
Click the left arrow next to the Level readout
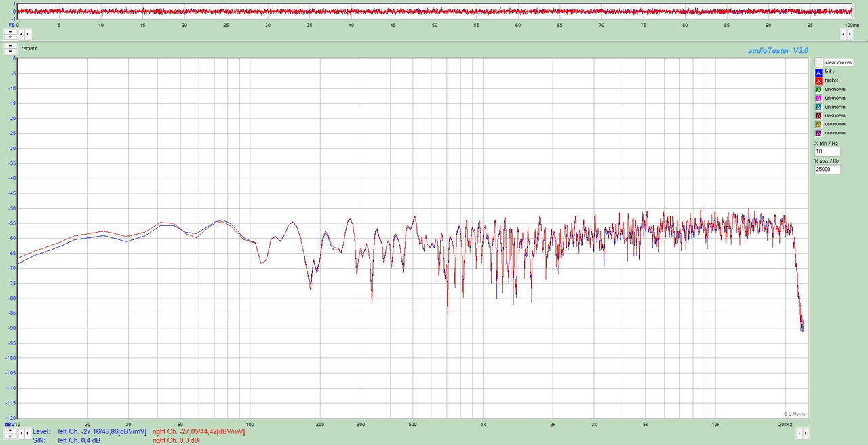coord(21,433)
